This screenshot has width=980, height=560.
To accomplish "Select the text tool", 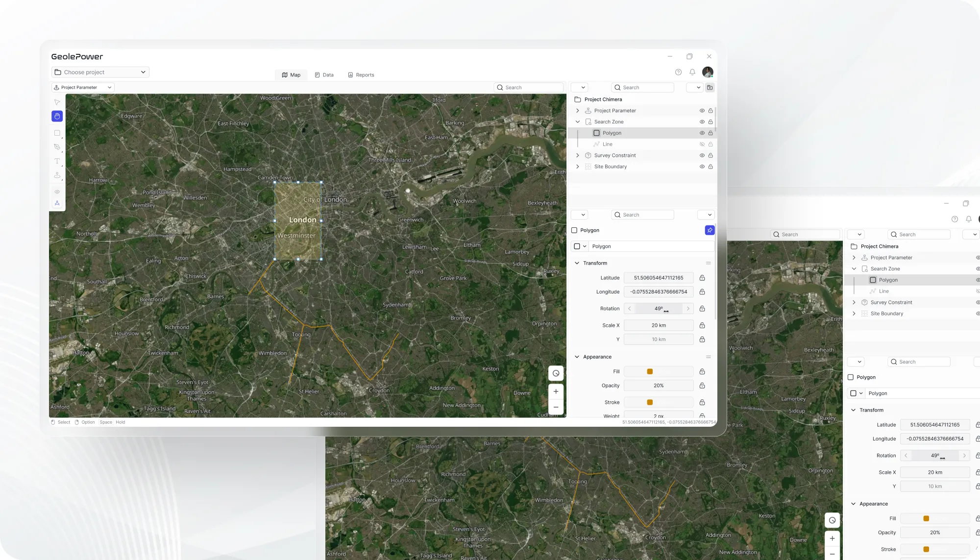I will (57, 161).
